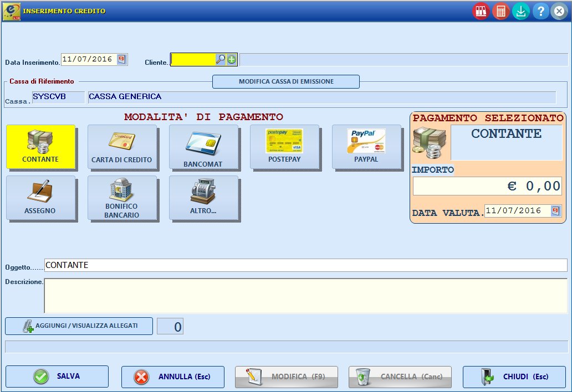Screen dimensions: 572x392
Task: Select POSTEPAY payment method
Action: click(284, 147)
